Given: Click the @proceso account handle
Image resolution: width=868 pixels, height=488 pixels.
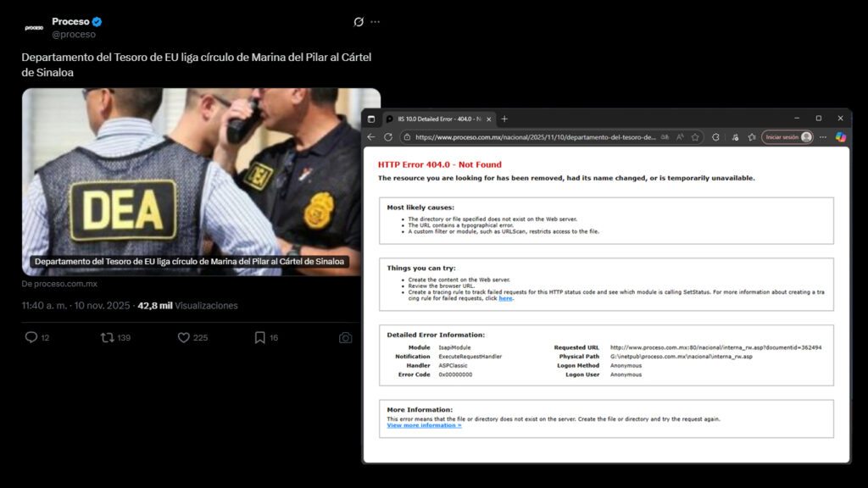Looking at the screenshot, I should point(74,35).
